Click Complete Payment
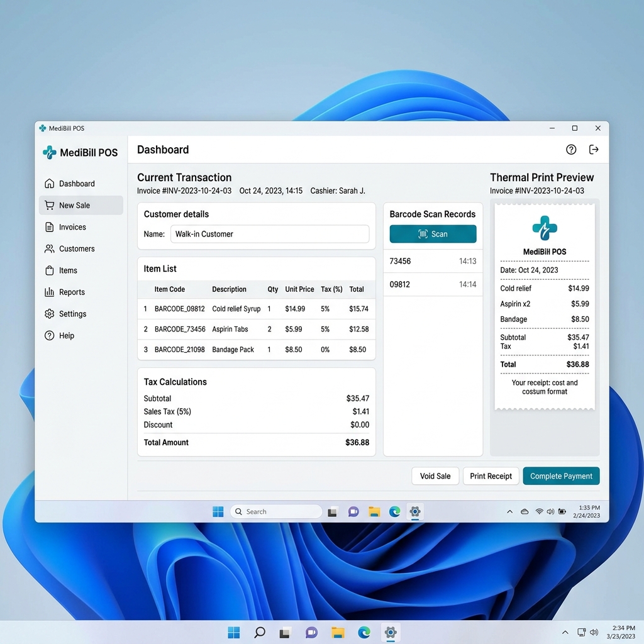Image resolution: width=644 pixels, height=644 pixels. point(561,476)
